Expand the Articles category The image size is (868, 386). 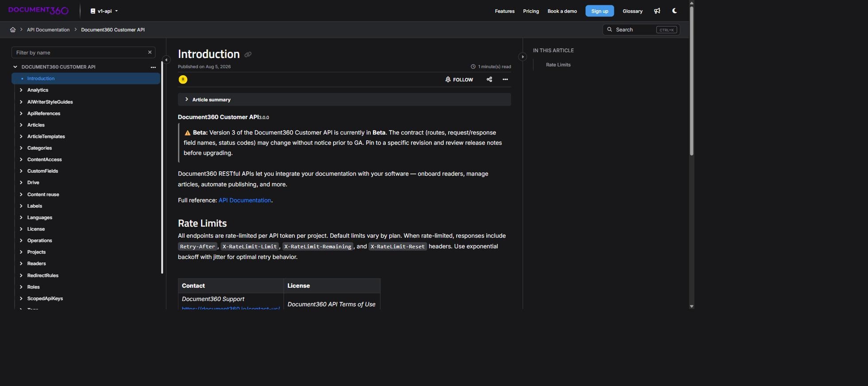(21, 125)
